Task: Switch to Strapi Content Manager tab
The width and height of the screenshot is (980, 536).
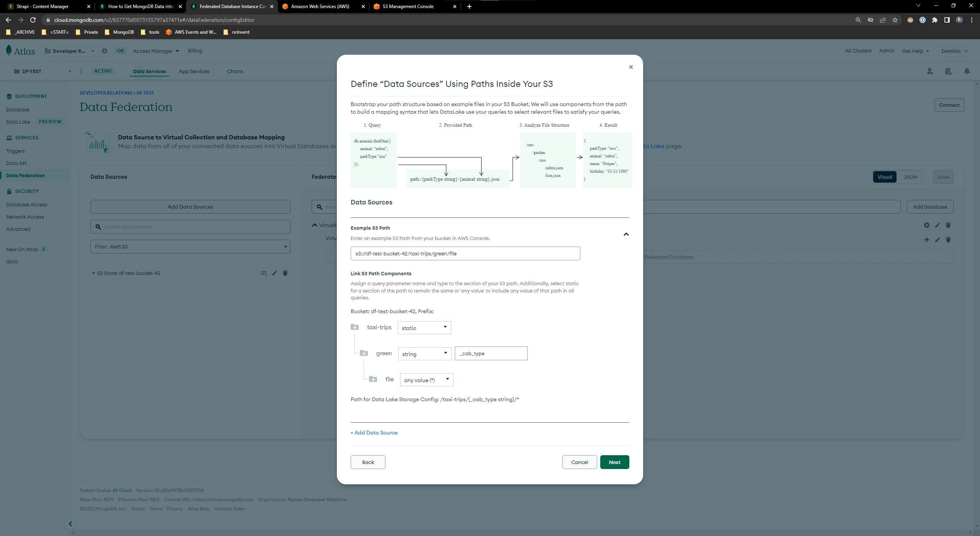Action: pyautogui.click(x=42, y=7)
